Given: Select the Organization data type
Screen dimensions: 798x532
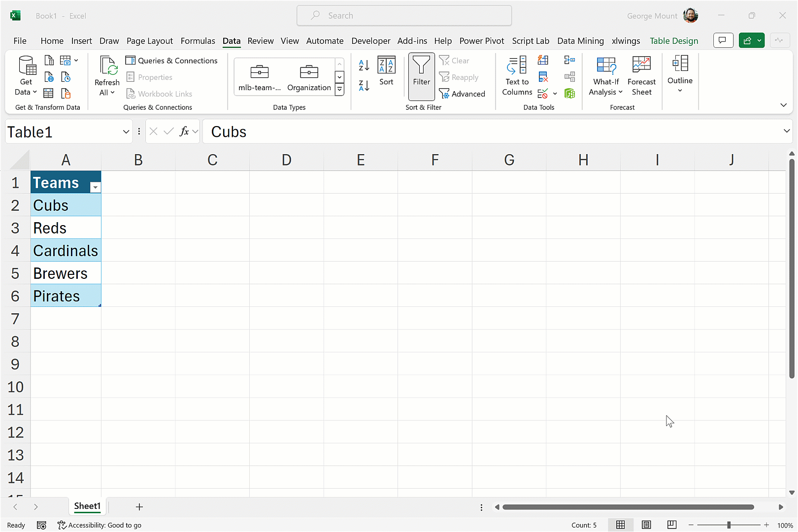Looking at the screenshot, I should pos(309,77).
